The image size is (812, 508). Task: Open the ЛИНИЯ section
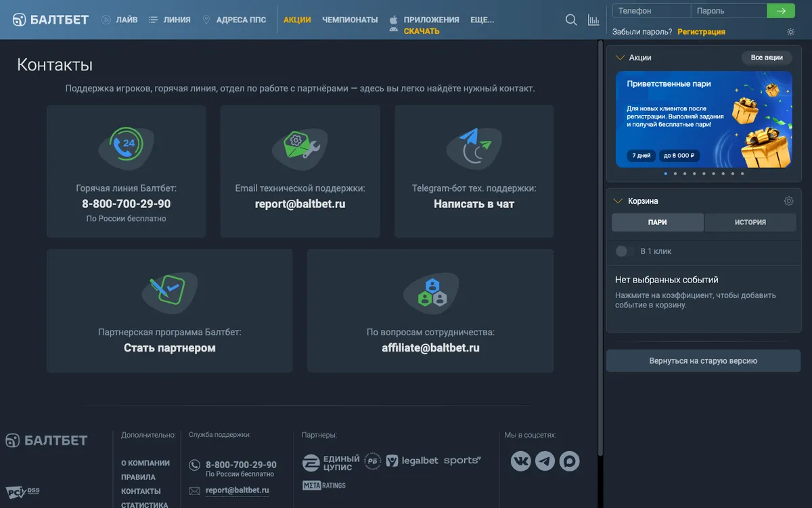pos(170,20)
